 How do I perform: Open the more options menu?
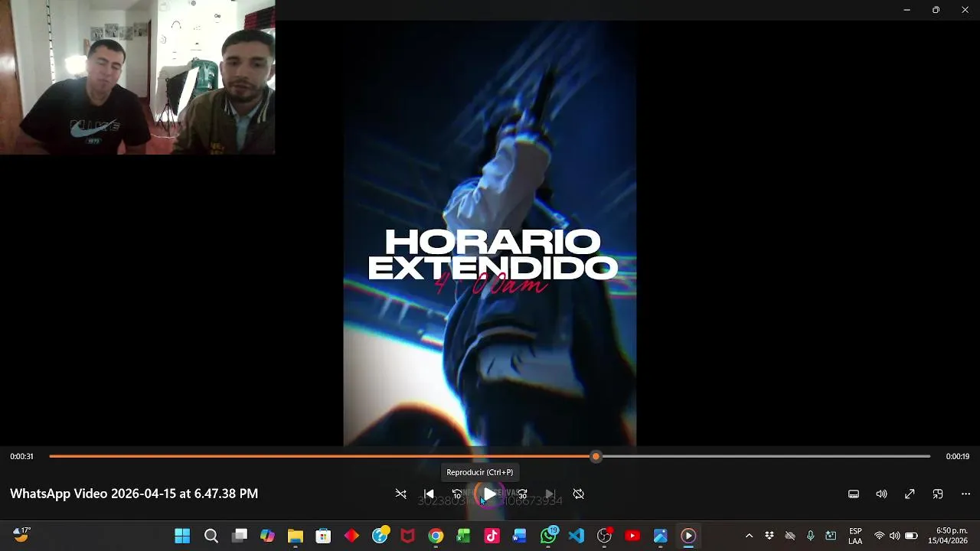tap(965, 494)
